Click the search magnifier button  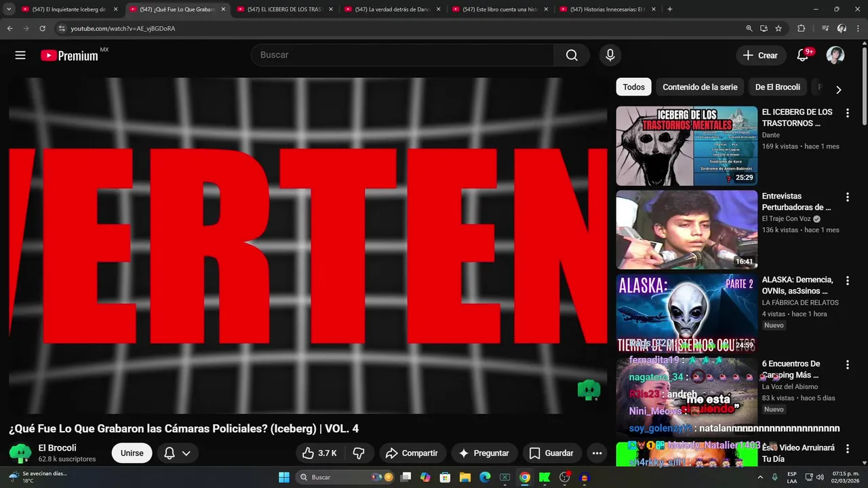(572, 55)
